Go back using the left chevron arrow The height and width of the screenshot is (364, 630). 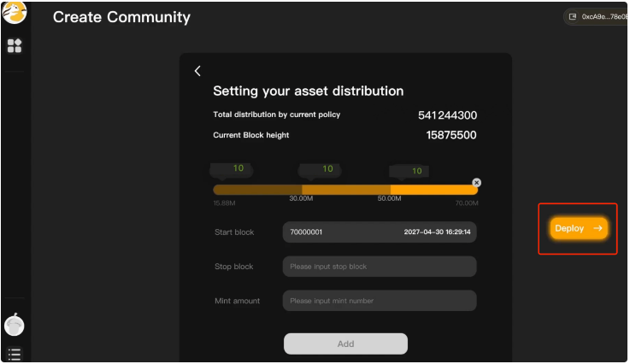point(197,72)
